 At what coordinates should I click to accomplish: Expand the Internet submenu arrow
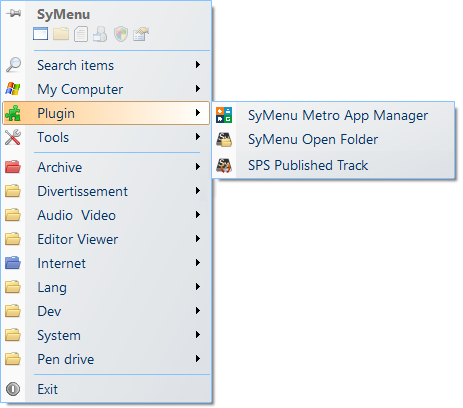tap(198, 263)
